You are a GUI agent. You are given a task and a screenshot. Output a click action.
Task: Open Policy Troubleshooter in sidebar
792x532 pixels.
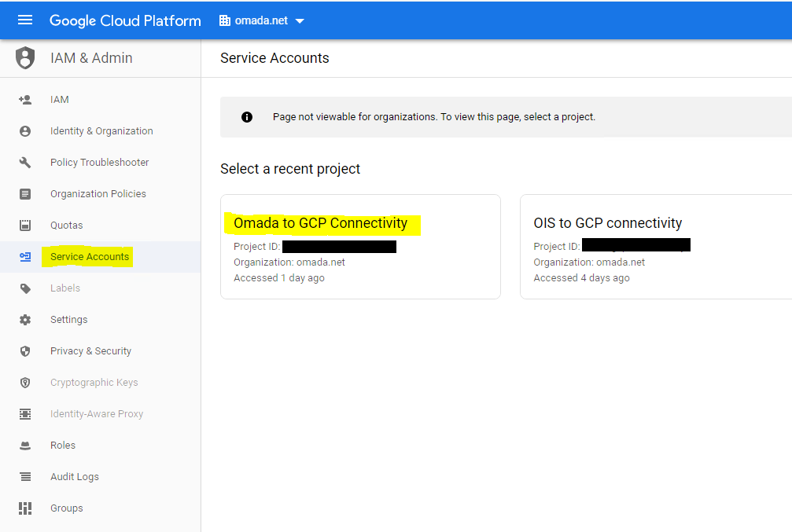tap(100, 163)
